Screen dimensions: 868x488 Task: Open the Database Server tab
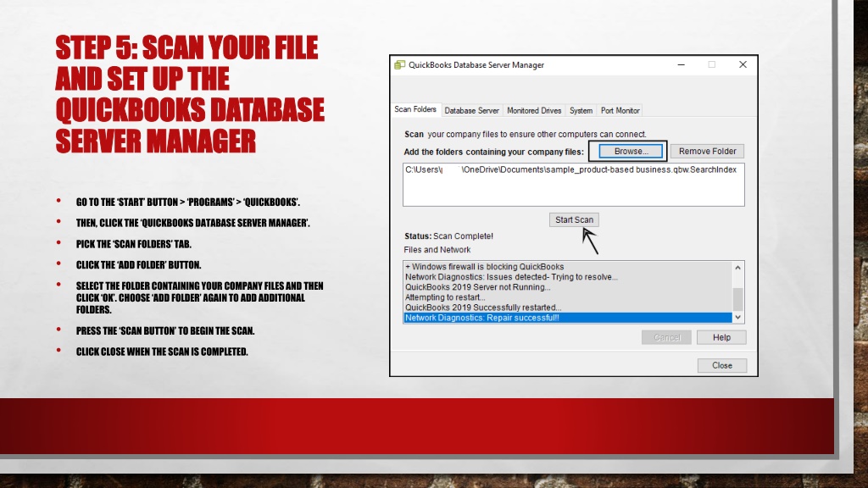[x=471, y=111]
